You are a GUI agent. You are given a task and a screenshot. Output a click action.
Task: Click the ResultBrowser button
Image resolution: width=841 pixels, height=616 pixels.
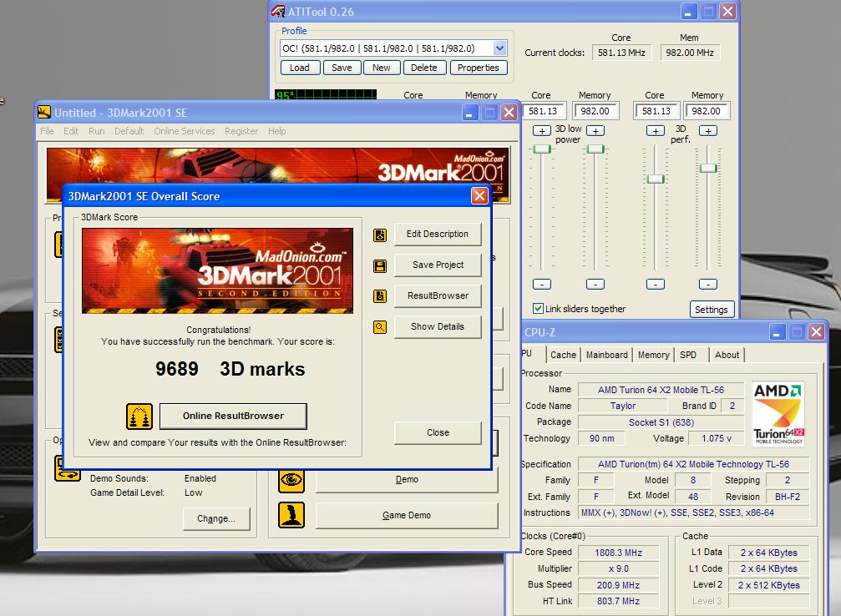click(437, 296)
